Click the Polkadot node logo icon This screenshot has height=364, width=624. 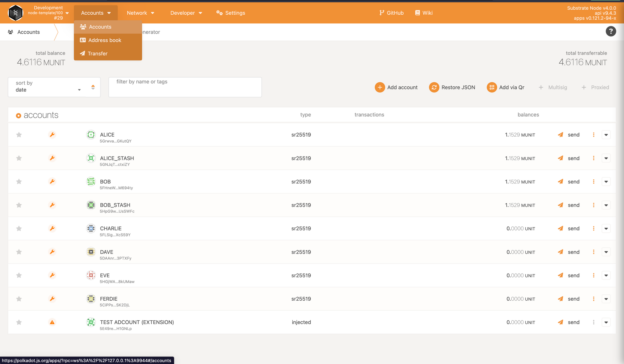pos(15,13)
